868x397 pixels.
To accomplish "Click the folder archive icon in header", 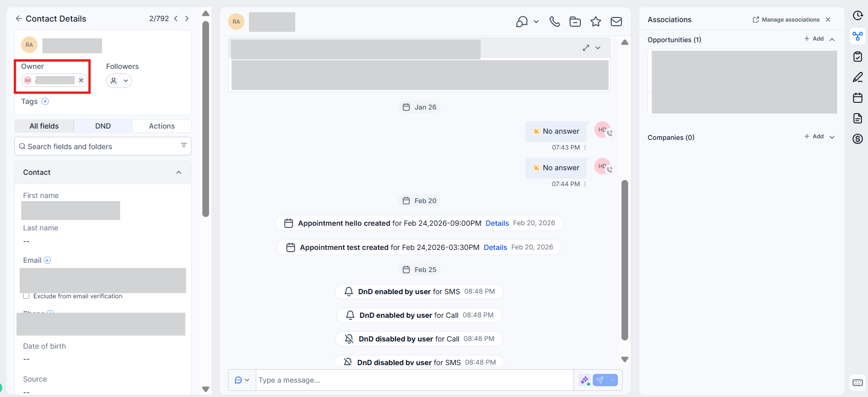I will (x=575, y=22).
